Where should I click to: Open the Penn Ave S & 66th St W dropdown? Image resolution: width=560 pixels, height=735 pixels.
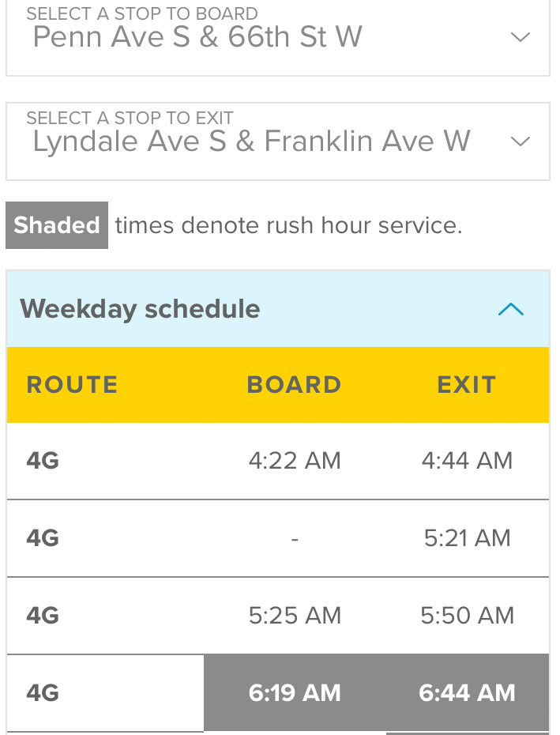coord(197,37)
